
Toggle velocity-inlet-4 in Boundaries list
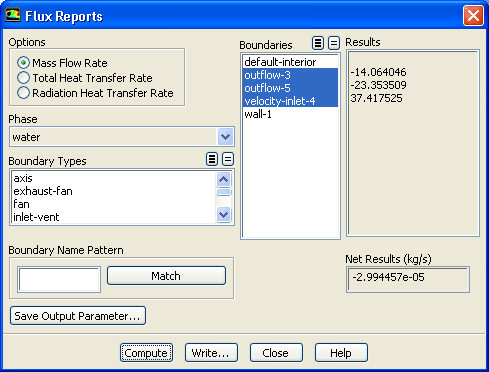(290, 101)
